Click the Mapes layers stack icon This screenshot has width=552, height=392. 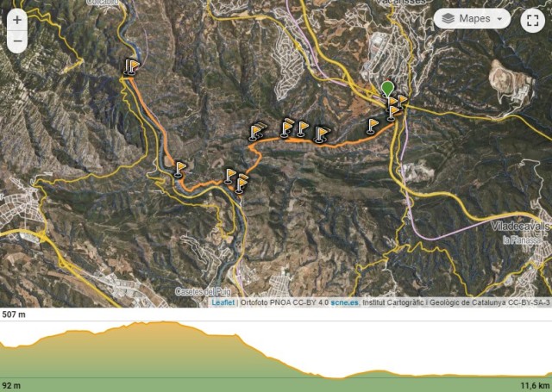click(x=448, y=19)
